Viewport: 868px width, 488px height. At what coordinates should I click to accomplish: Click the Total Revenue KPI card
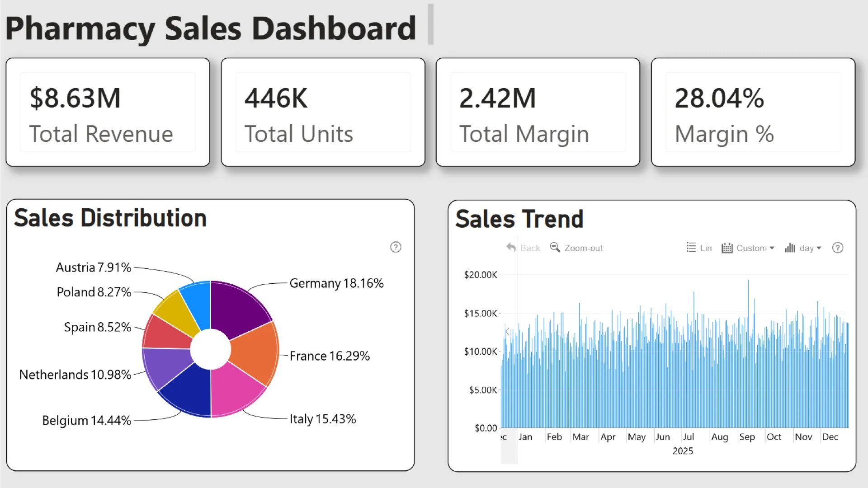[x=108, y=112]
